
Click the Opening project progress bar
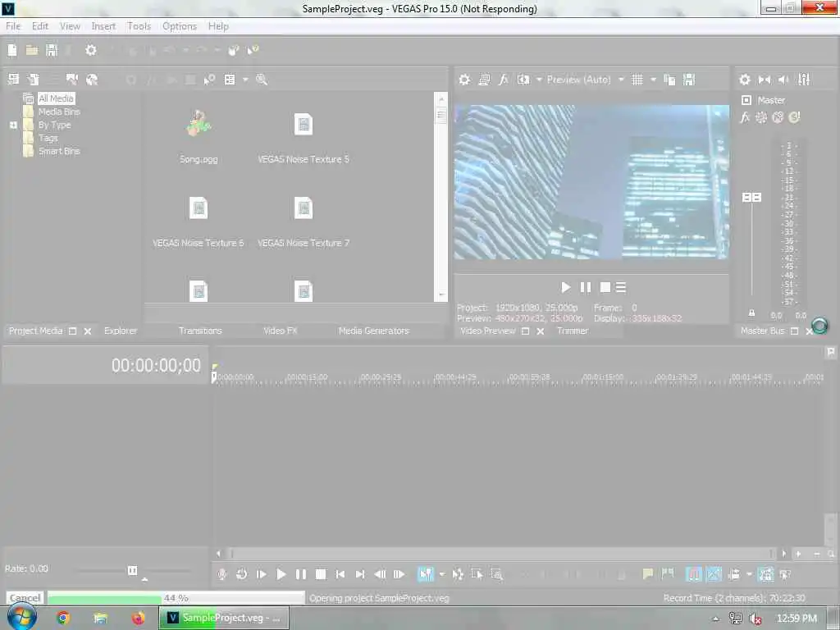(x=176, y=598)
